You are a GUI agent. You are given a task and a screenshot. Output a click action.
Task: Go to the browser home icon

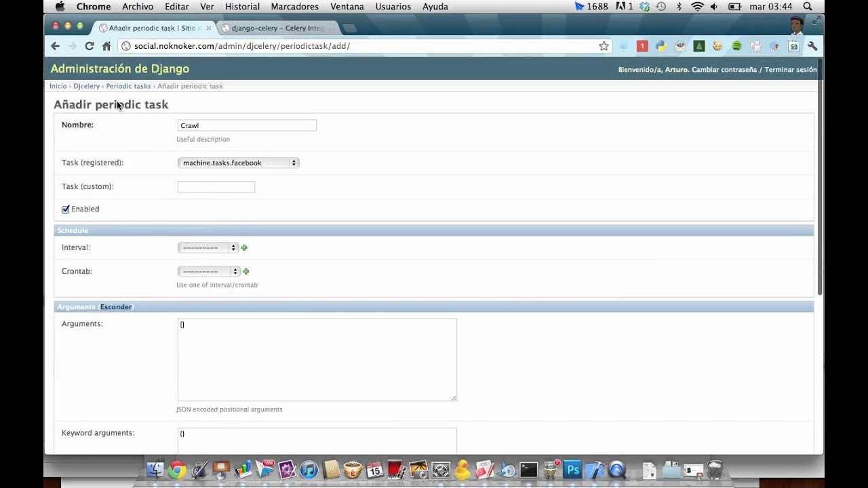click(106, 46)
